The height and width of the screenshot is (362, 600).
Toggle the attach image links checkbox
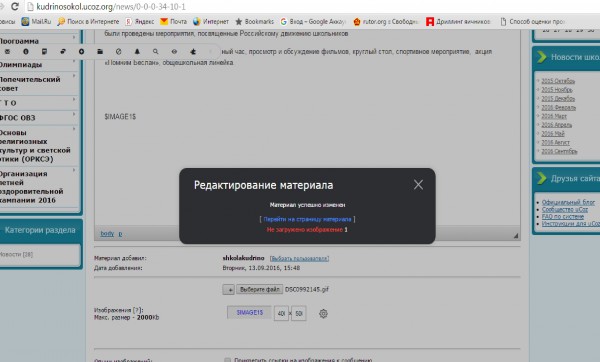point(228,360)
